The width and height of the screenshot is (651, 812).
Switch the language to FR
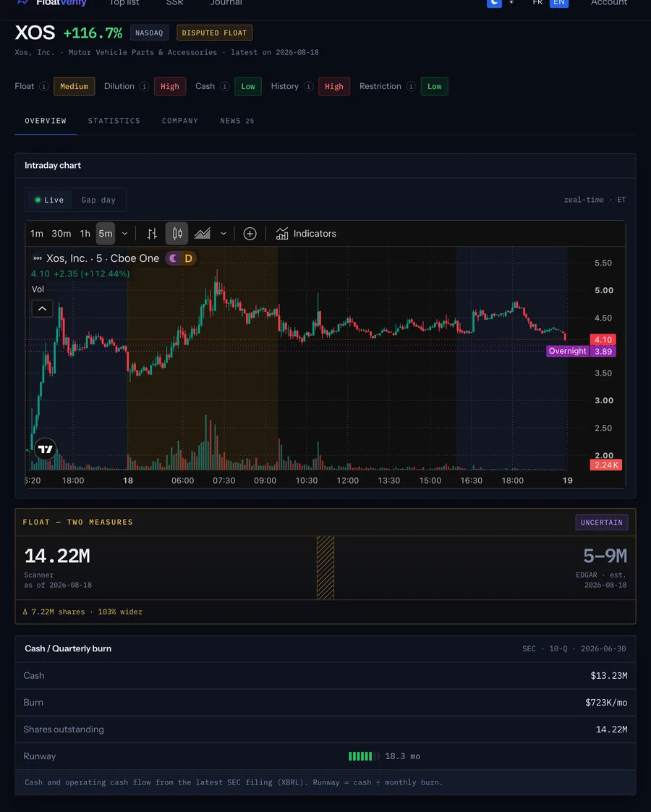pos(537,3)
